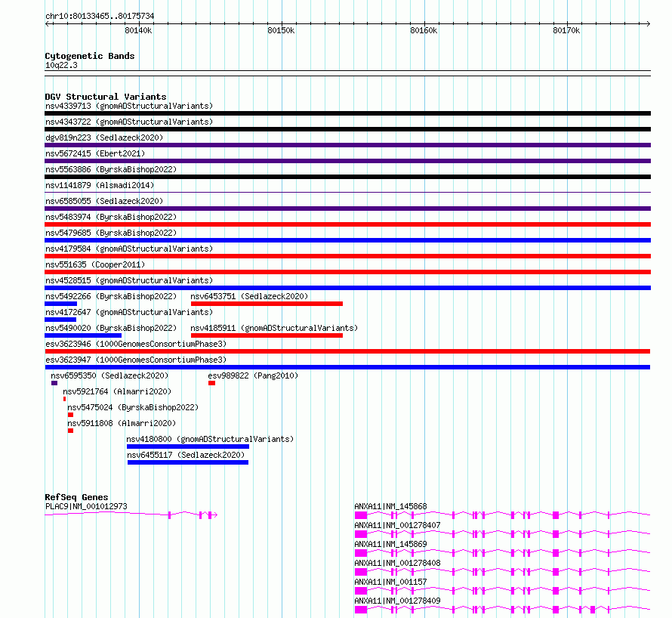Click the red bar under nsv4185911
Screen dimensions: 672x618
(x=267, y=335)
